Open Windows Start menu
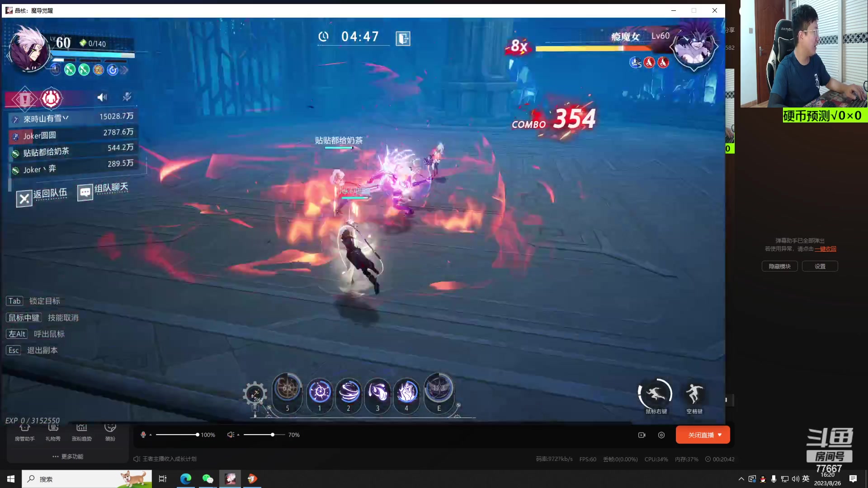 (x=11, y=479)
